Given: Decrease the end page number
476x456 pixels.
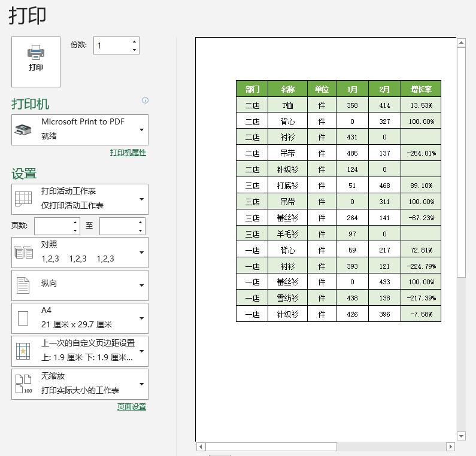Looking at the screenshot, I should (x=140, y=230).
